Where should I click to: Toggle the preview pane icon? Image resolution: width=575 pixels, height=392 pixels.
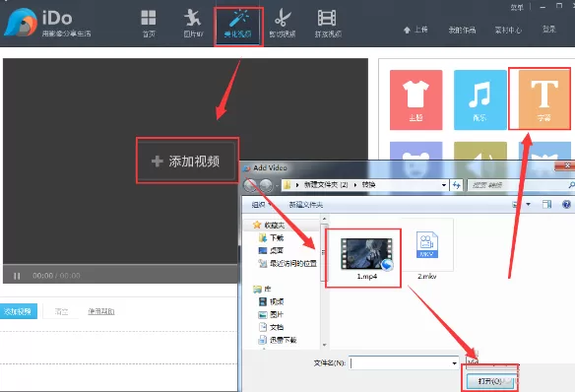(x=546, y=204)
